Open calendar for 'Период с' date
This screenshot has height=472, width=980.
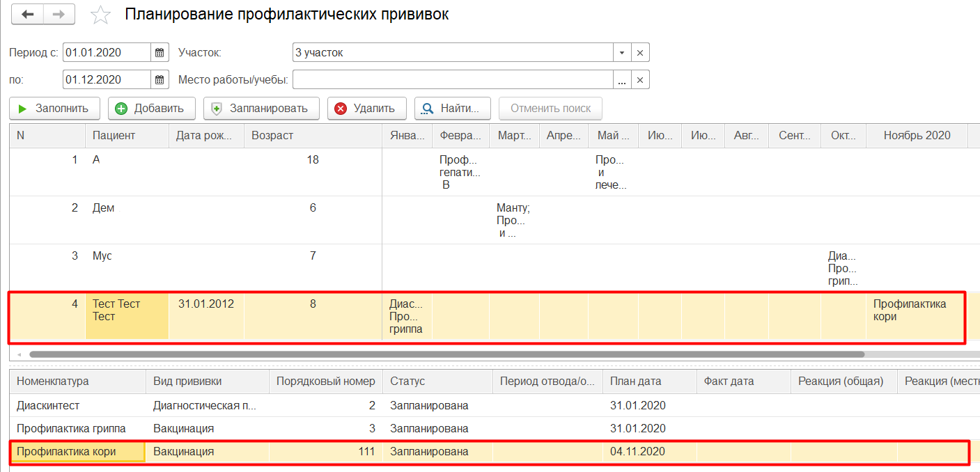click(x=160, y=52)
